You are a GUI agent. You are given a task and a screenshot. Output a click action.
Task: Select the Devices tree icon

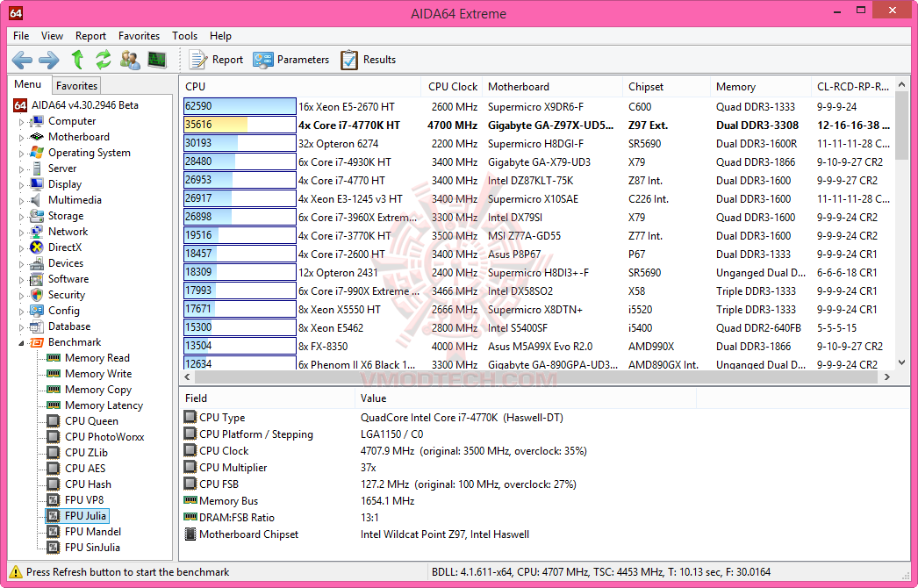coord(37,263)
